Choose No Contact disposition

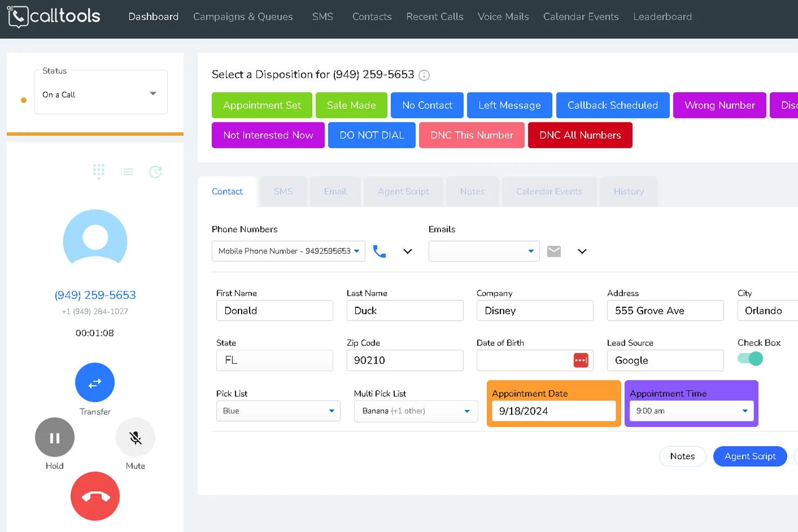click(x=427, y=105)
